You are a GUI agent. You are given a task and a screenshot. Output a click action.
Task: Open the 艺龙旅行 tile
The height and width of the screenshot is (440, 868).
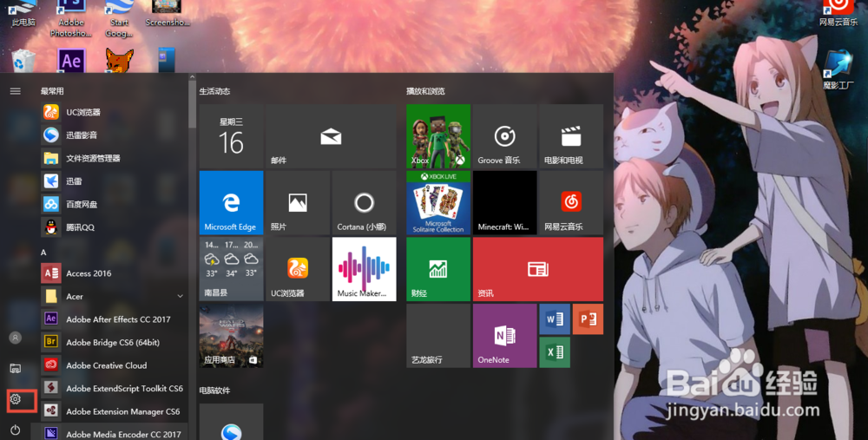click(x=438, y=335)
